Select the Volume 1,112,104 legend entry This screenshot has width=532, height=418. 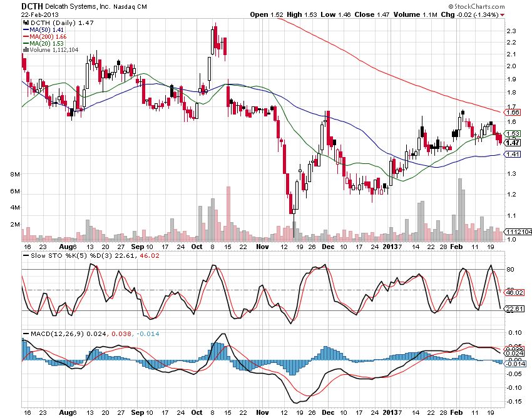[54, 50]
